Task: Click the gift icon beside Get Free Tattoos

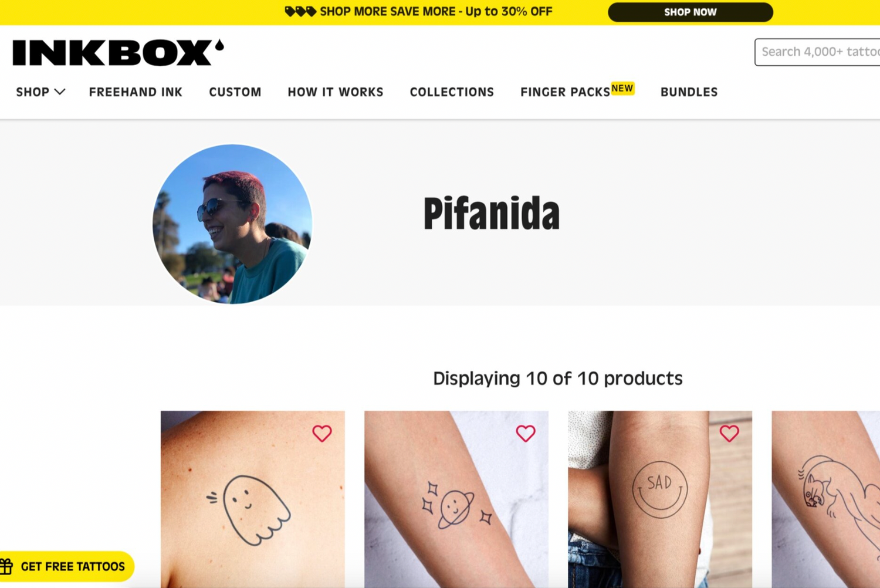Action: [x=6, y=566]
